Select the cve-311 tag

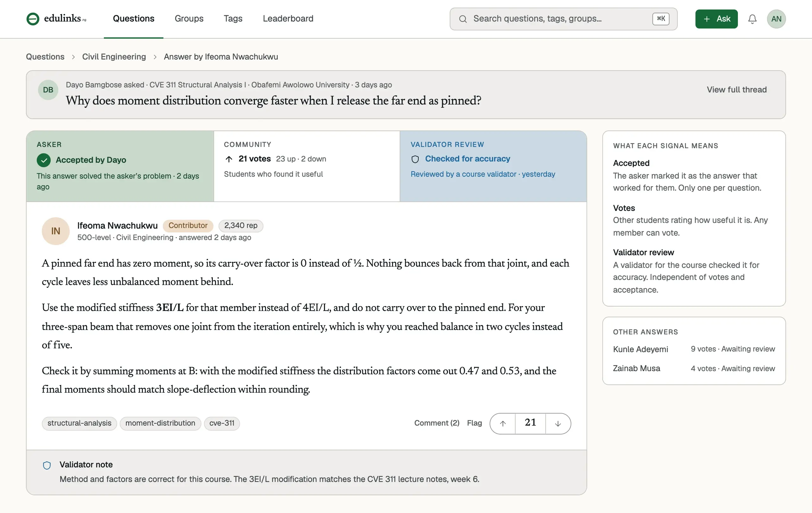pyautogui.click(x=222, y=423)
